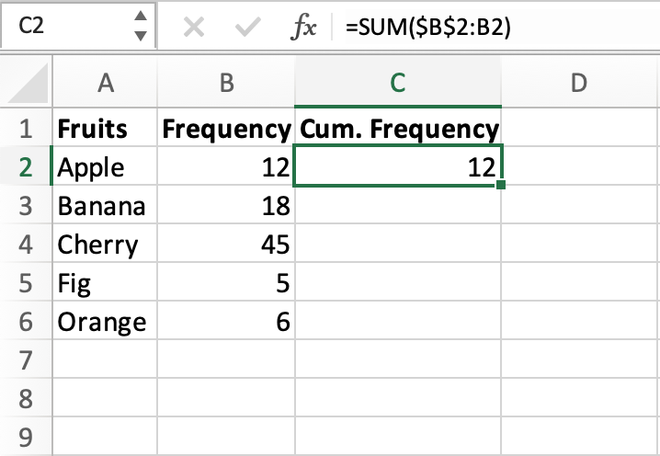Screen dimensions: 660x456
Task: Click the cell containing 45
Action: pos(226,245)
